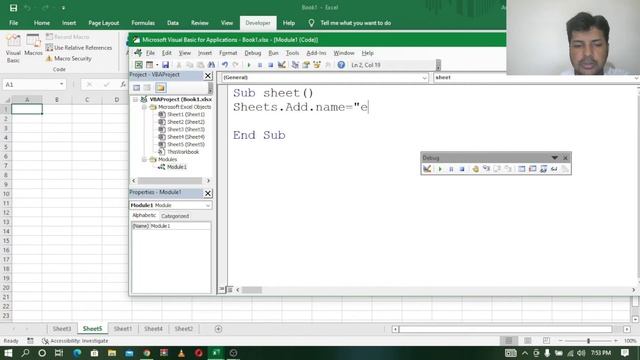Close the floating Debug toolbar
This screenshot has width=640, height=360.
click(x=565, y=158)
